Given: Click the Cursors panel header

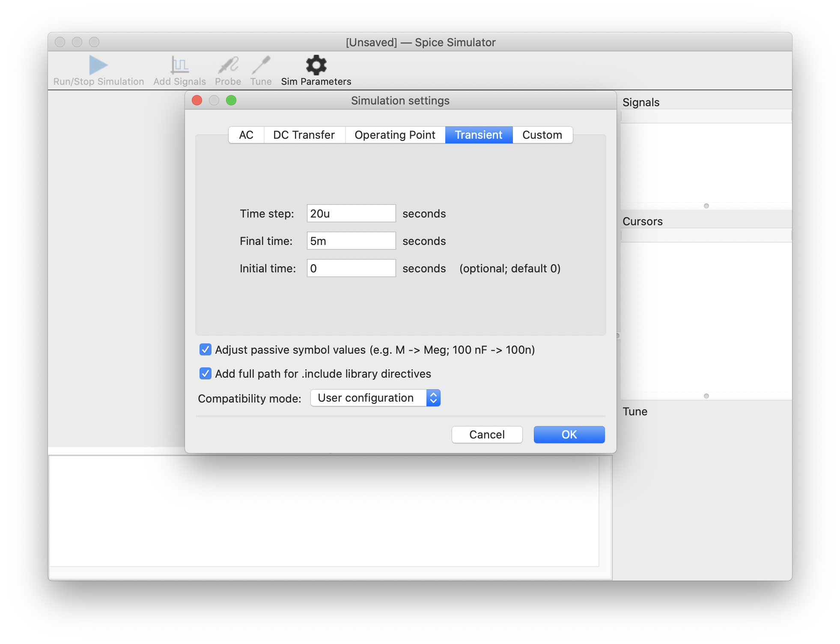Looking at the screenshot, I should (642, 221).
